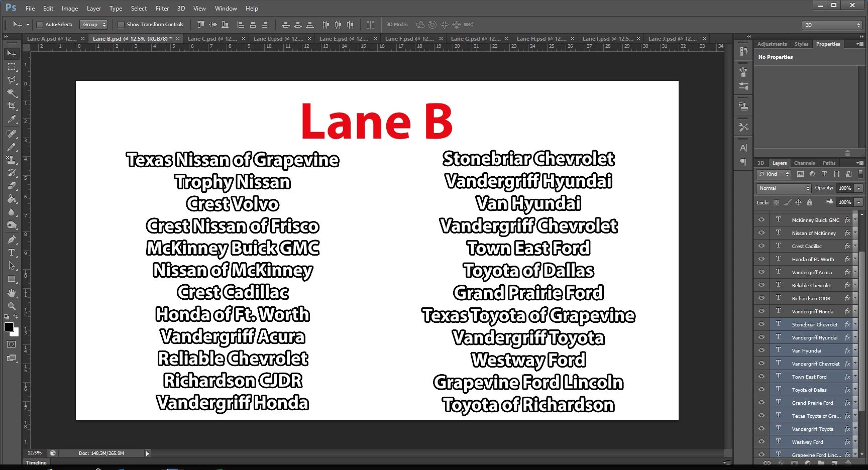Select the Move tool
The width and height of the screenshot is (868, 470).
tap(12, 53)
